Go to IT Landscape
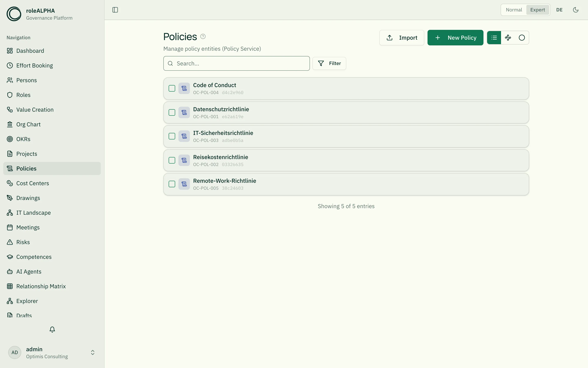Screen dimensions: 588x368 (x=52, y=213)
